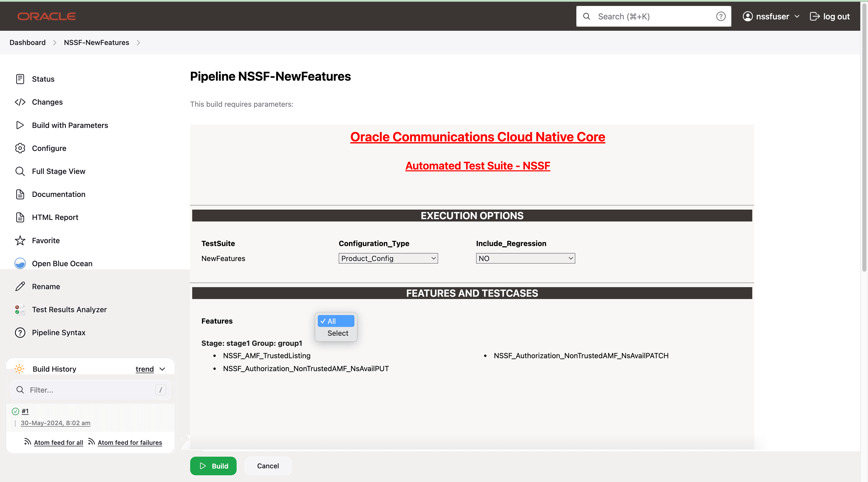
Task: Navigate to Dashboard breadcrumb
Action: 27,42
